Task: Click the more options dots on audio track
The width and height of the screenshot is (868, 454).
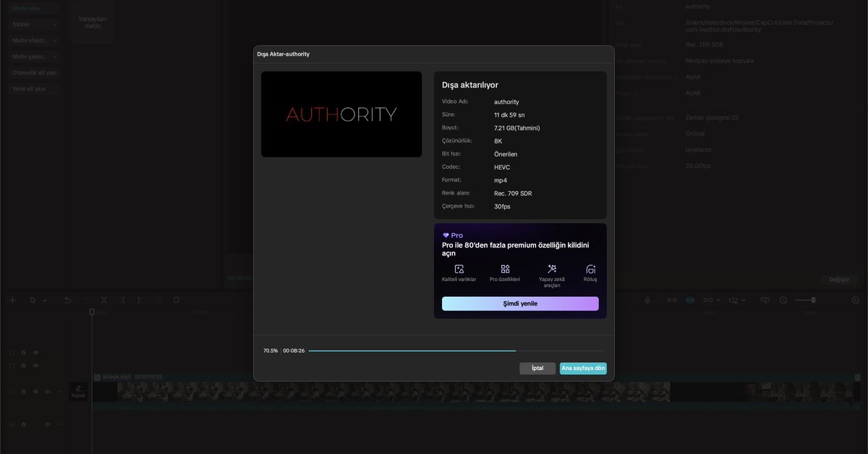Action: (60, 424)
